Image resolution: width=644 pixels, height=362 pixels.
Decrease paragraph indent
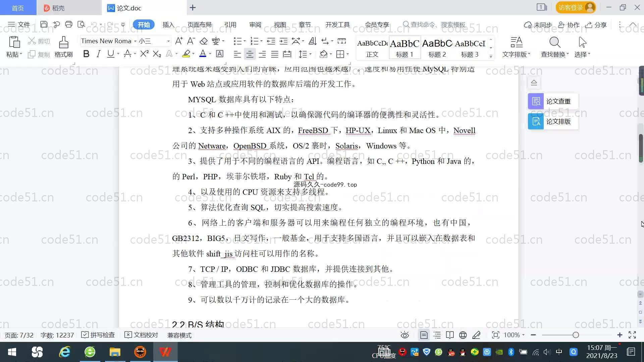[x=271, y=41]
